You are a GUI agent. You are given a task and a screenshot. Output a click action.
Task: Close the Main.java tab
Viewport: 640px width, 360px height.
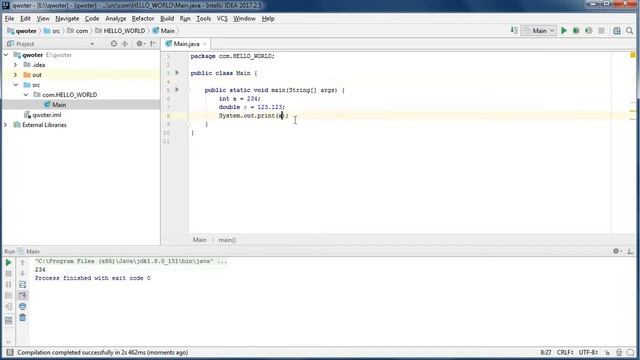[205, 44]
